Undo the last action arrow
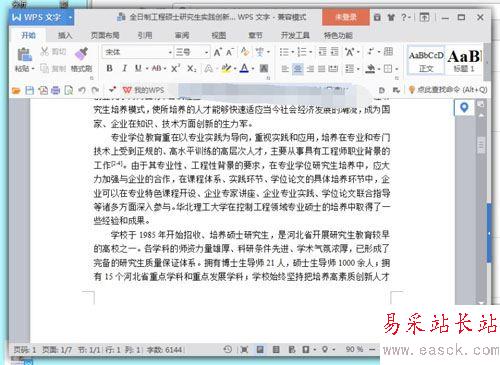This screenshot has height=365, width=500. tap(82, 90)
